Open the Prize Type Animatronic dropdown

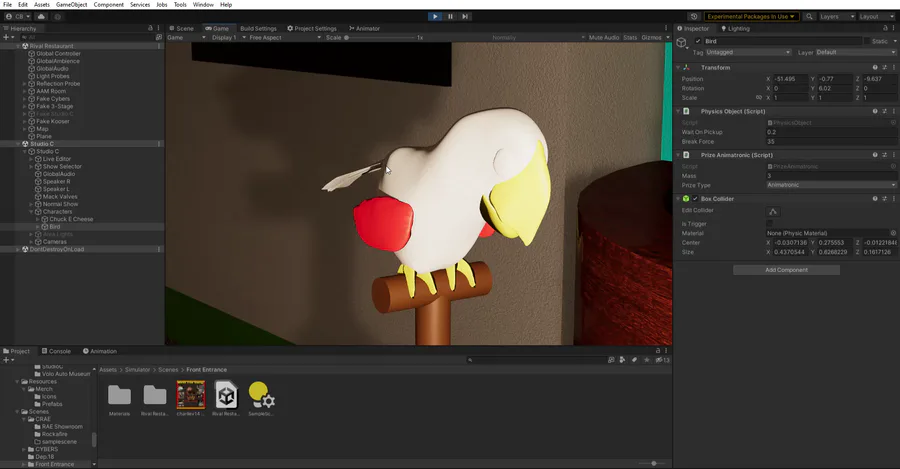pyautogui.click(x=831, y=185)
